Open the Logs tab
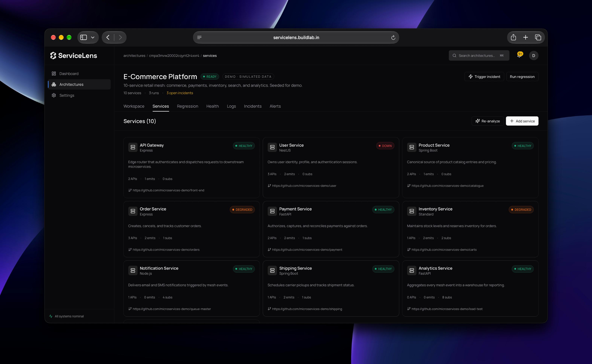 pos(231,106)
